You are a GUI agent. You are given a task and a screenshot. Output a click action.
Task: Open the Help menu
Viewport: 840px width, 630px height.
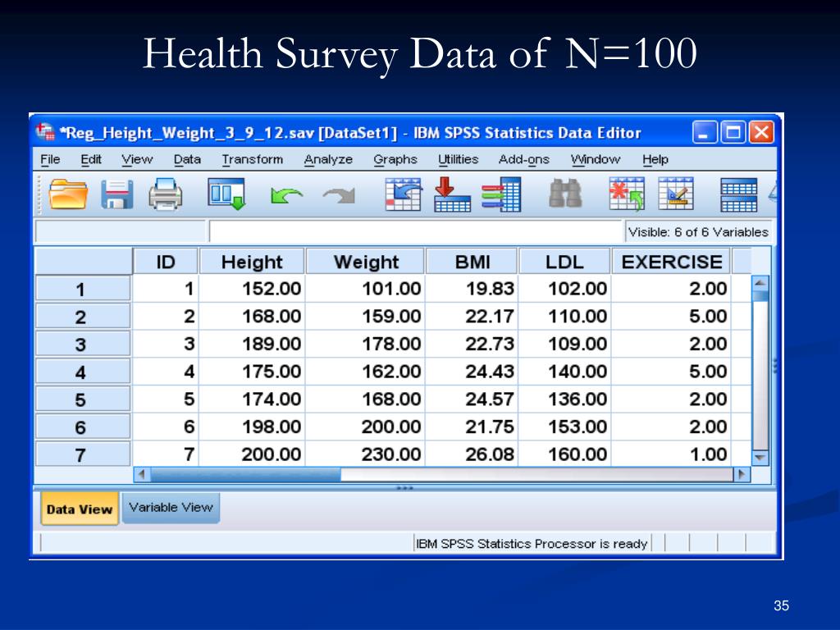pos(655,160)
